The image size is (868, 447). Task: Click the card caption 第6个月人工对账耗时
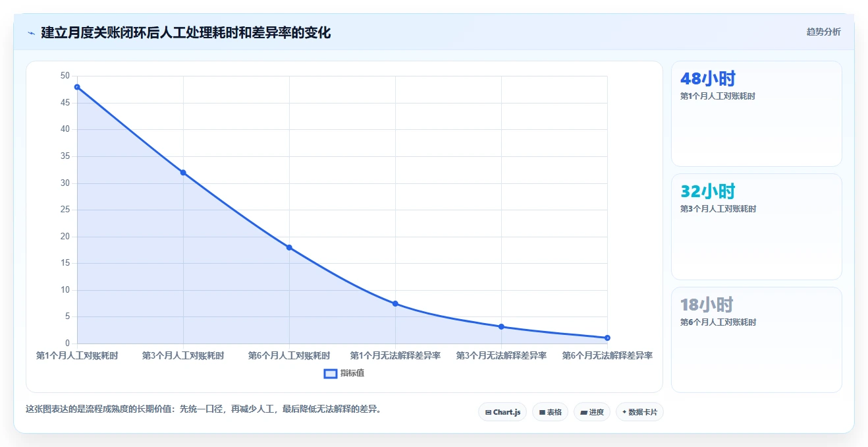pyautogui.click(x=718, y=322)
